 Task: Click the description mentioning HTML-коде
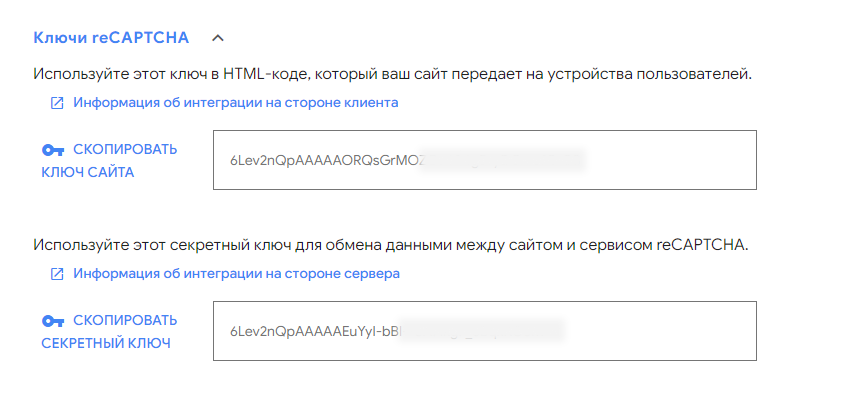[392, 74]
